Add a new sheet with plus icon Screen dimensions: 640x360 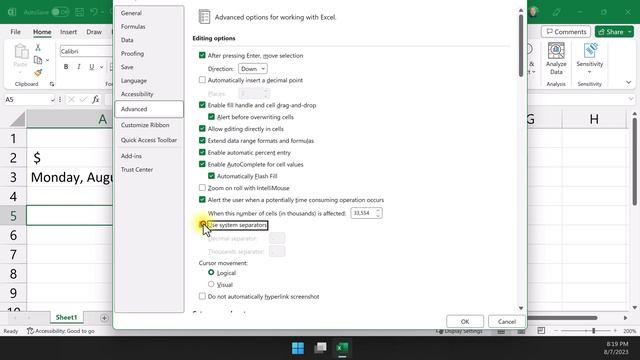point(104,318)
